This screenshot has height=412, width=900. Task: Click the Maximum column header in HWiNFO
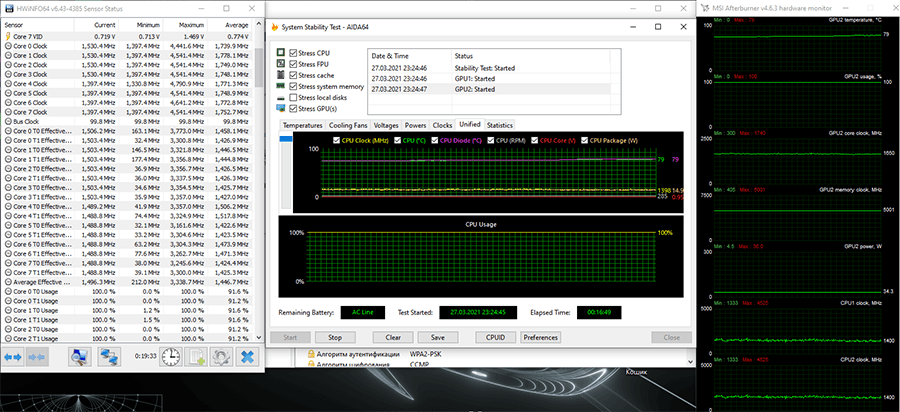(x=185, y=25)
